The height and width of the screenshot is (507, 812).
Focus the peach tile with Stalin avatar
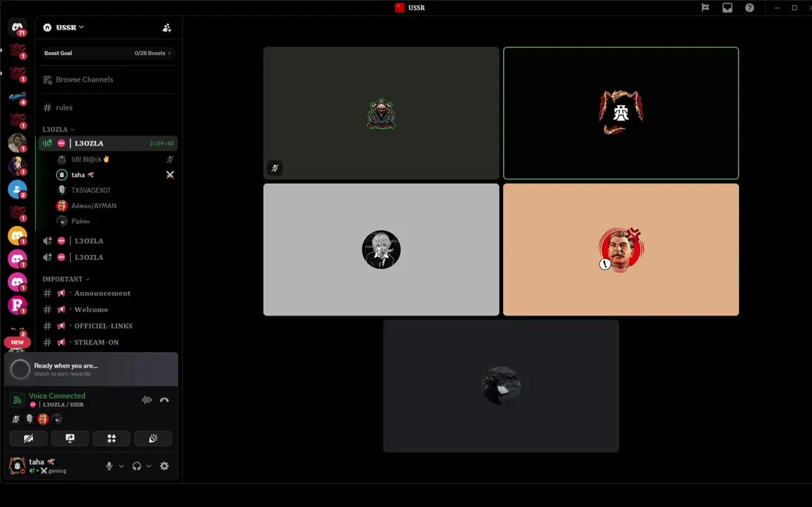click(621, 249)
